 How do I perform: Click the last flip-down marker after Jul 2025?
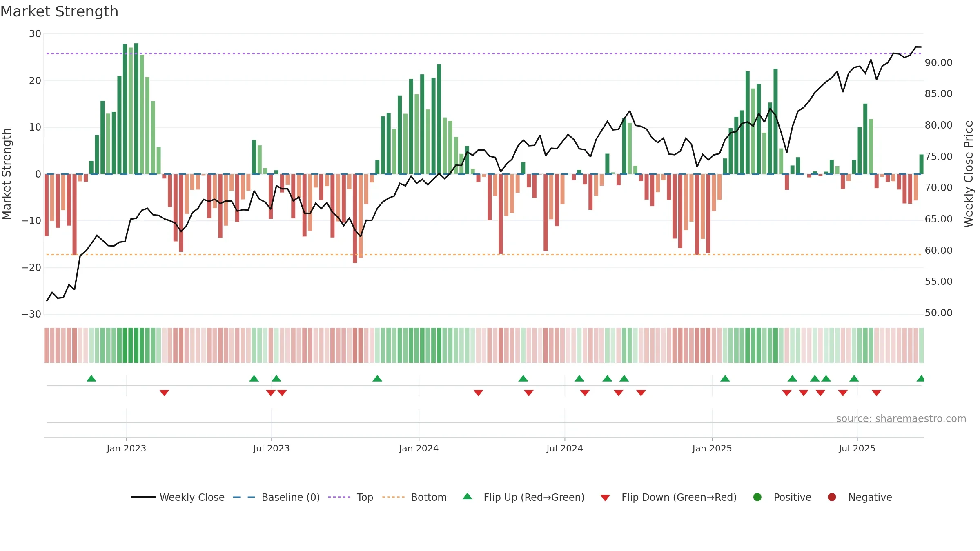[877, 393]
